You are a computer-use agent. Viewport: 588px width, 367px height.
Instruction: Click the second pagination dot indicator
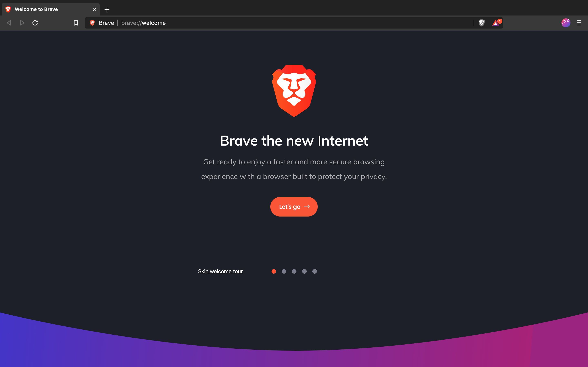(x=284, y=271)
